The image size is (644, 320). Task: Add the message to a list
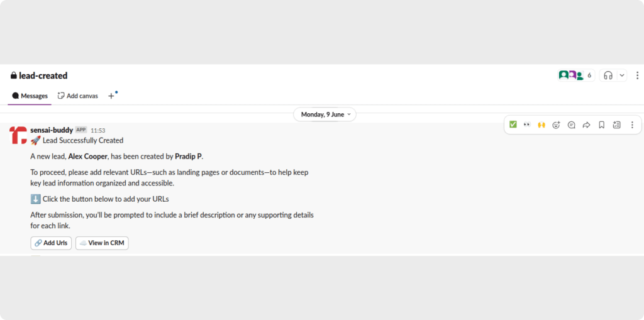point(617,124)
